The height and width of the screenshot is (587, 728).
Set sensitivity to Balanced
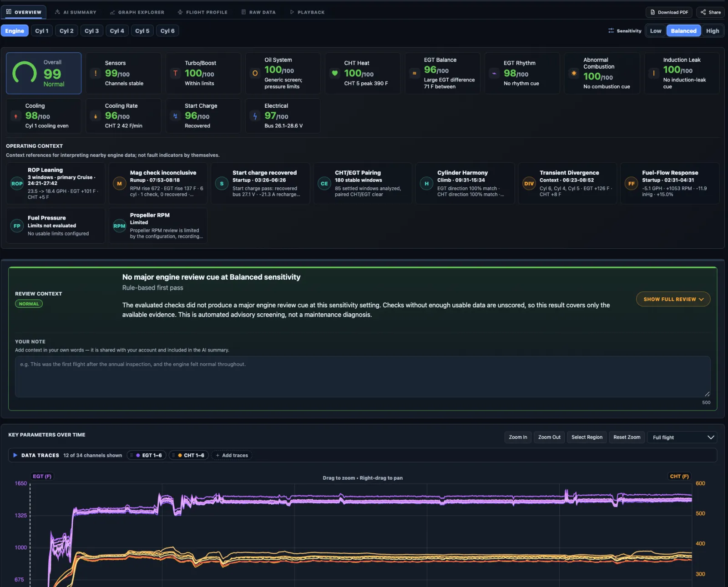click(683, 31)
